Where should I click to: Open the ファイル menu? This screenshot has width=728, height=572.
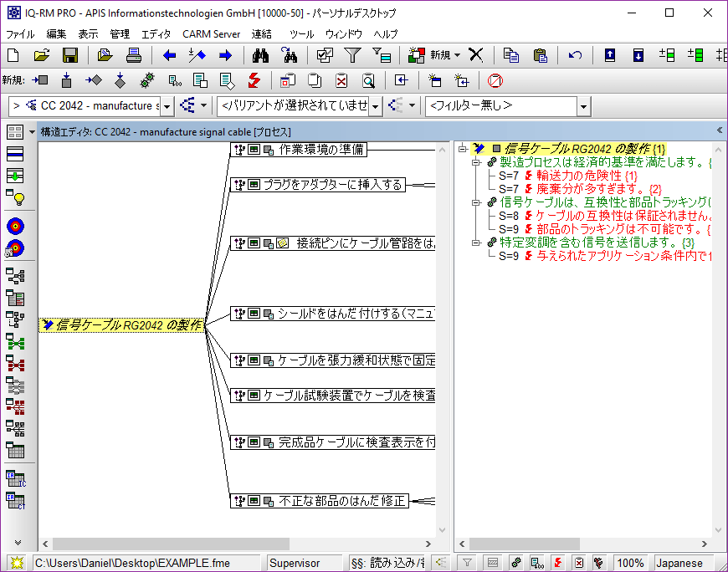pyautogui.click(x=20, y=33)
